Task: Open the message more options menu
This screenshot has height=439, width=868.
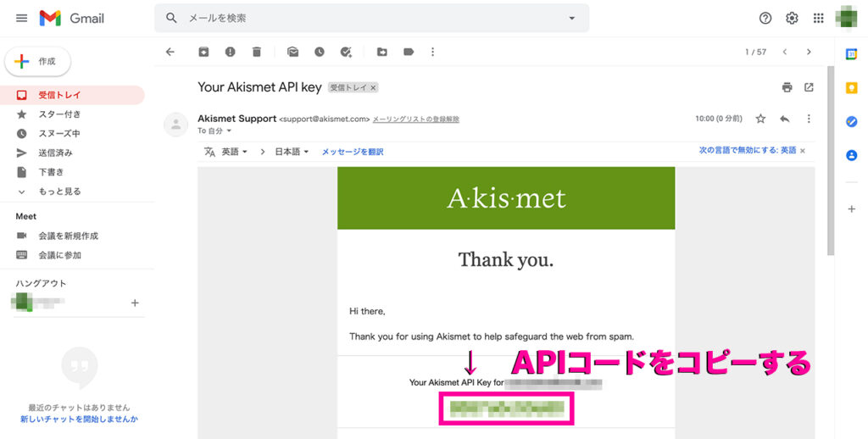Action: pyautogui.click(x=809, y=119)
